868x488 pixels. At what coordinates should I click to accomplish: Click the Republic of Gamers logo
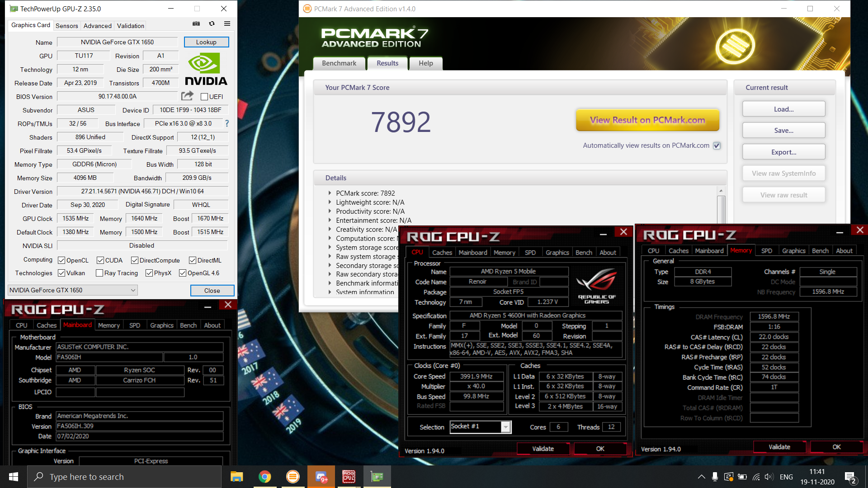pyautogui.click(x=596, y=286)
